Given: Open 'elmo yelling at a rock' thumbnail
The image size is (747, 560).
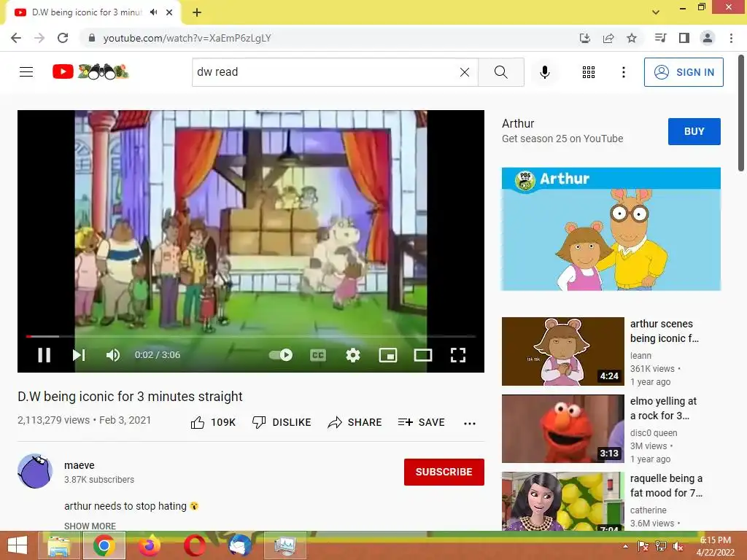Looking at the screenshot, I should 562,429.
